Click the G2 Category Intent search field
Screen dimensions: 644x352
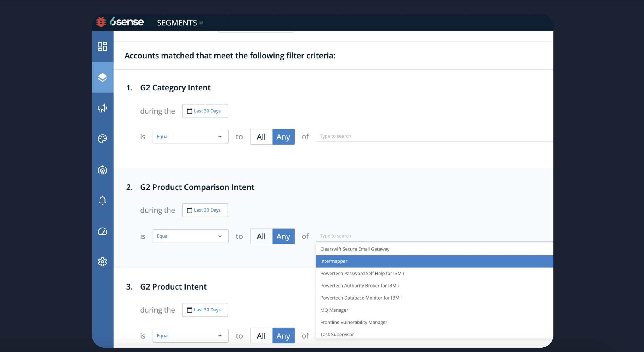point(429,136)
